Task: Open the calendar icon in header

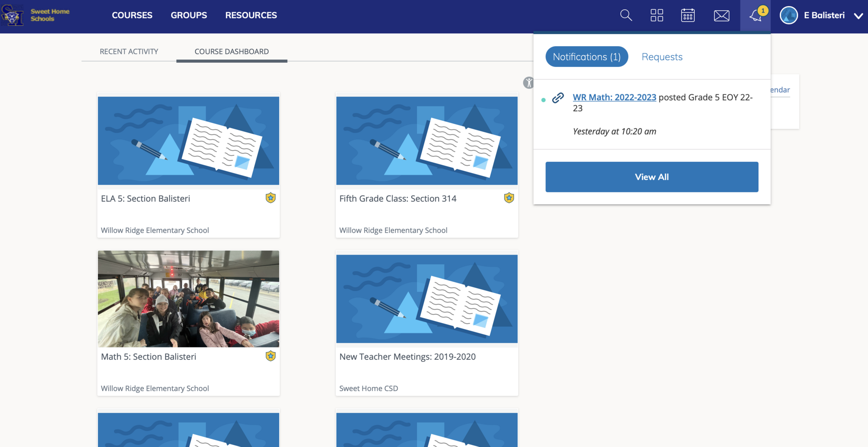Action: click(x=687, y=15)
